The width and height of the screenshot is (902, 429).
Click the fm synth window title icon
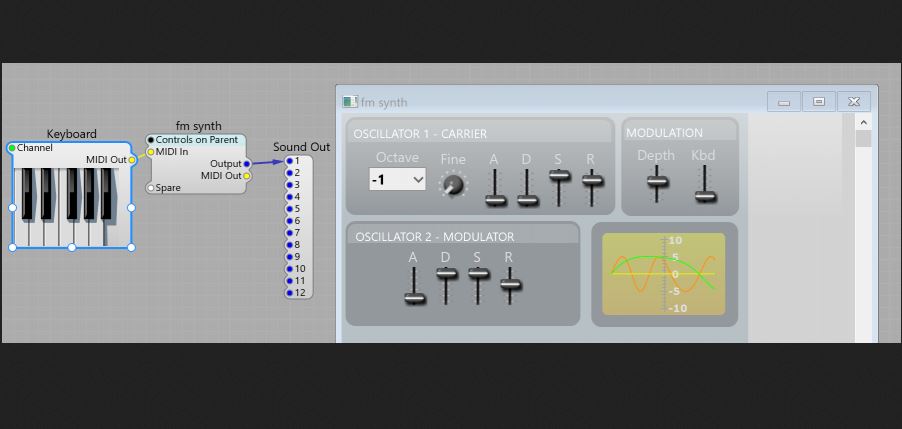tap(350, 102)
